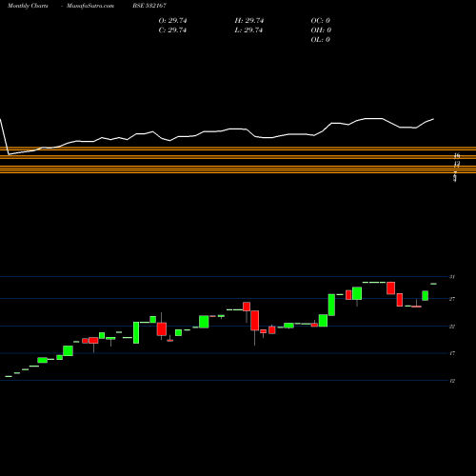476x476 pixels.
Task: Click the 'OH: 0' reading
Action: pyautogui.click(x=321, y=30)
